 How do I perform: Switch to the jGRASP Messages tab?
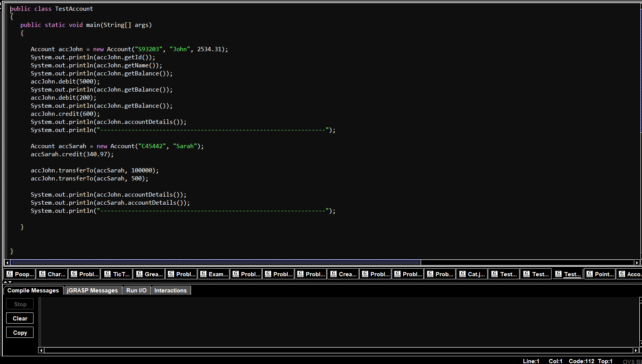[x=92, y=290]
